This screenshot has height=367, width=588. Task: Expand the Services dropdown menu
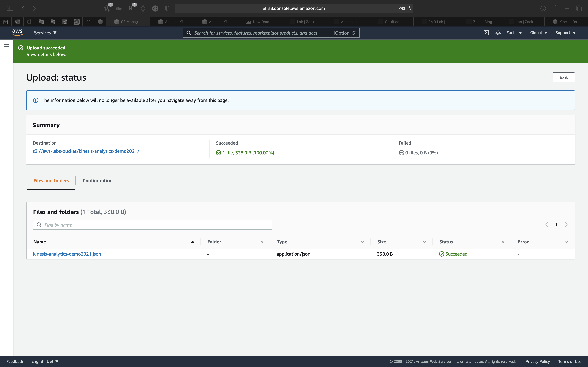45,33
